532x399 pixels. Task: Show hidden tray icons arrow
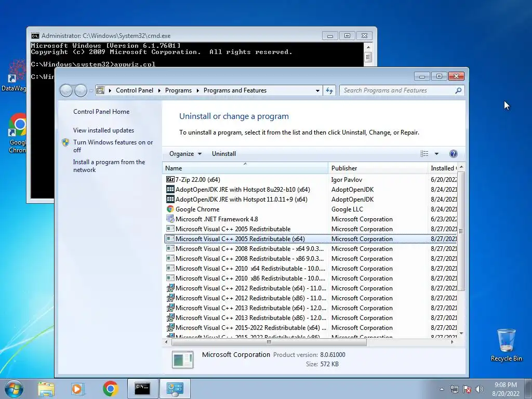[x=442, y=389]
